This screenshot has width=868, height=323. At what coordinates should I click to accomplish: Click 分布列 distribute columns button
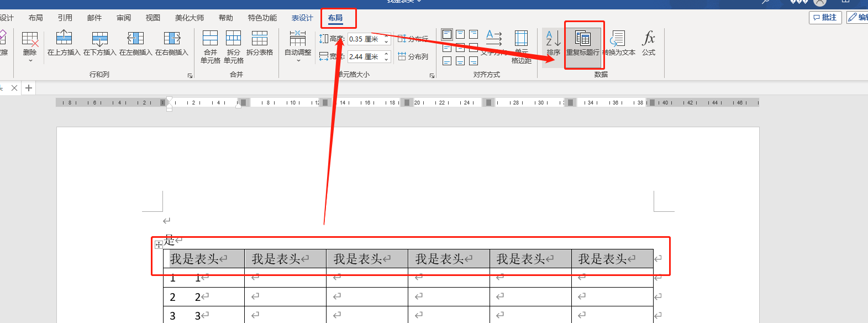(x=413, y=56)
